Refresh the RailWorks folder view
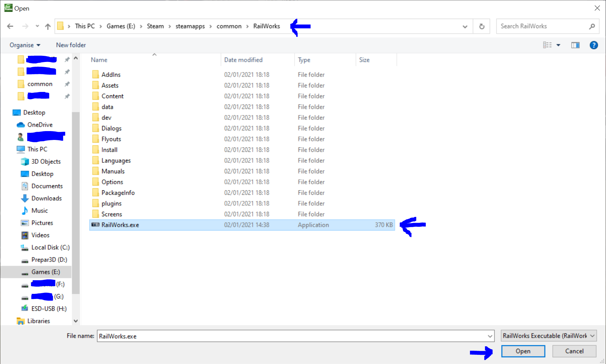The height and width of the screenshot is (364, 606). [482, 26]
